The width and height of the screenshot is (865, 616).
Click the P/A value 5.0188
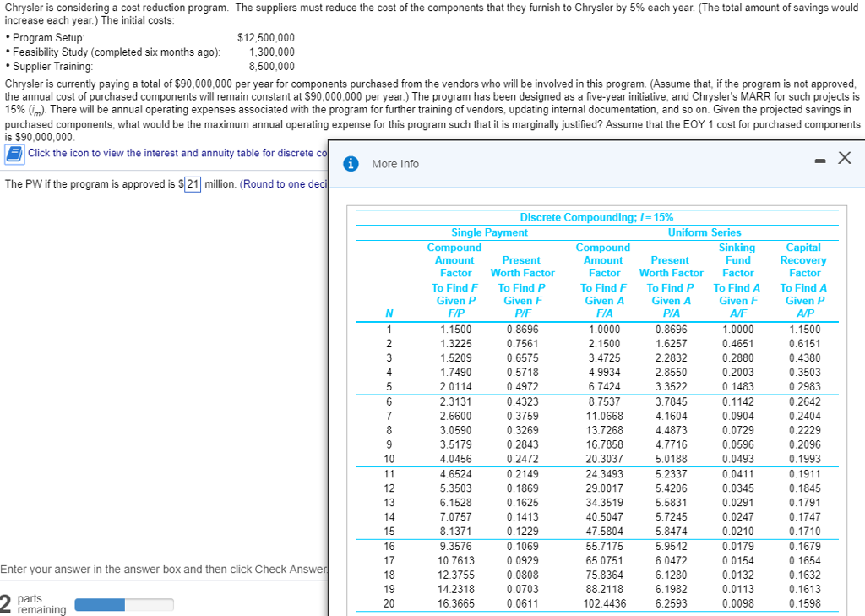[671, 459]
